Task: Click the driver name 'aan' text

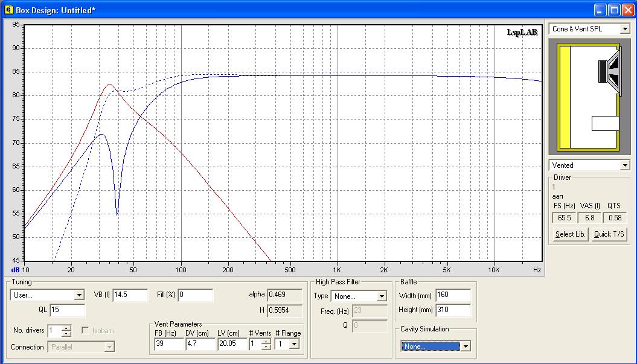Action: pyautogui.click(x=558, y=196)
